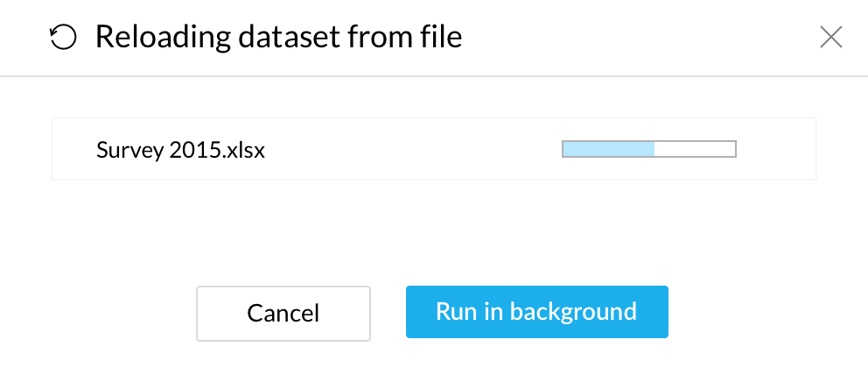Click the filled blue part of the progress bar
Viewport: 868px width, 368px height.
(609, 149)
